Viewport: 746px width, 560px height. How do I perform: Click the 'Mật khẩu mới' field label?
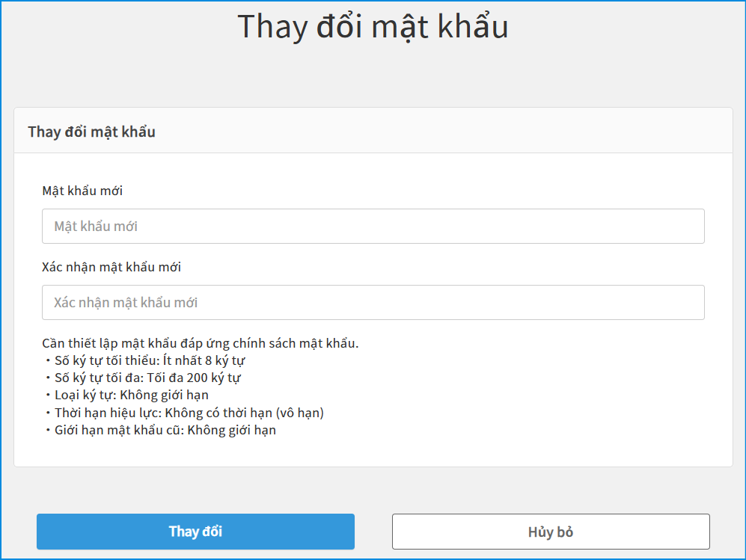[82, 191]
